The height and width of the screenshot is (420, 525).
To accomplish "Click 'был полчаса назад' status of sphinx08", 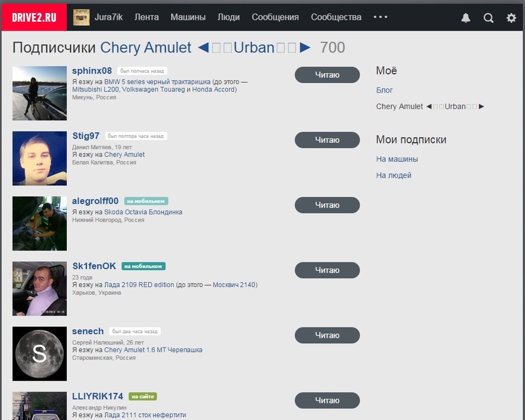I will pos(142,71).
